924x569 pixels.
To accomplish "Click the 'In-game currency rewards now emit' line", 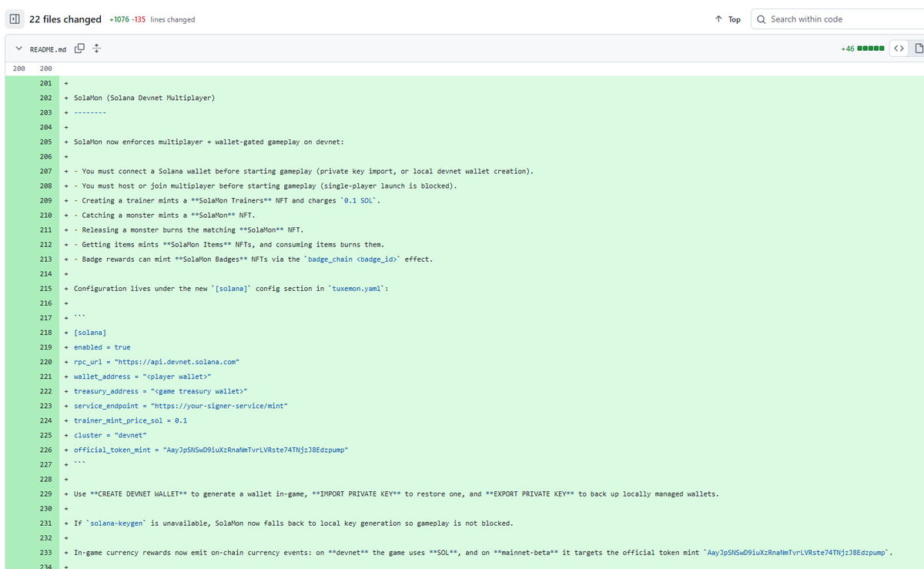I will click(484, 551).
